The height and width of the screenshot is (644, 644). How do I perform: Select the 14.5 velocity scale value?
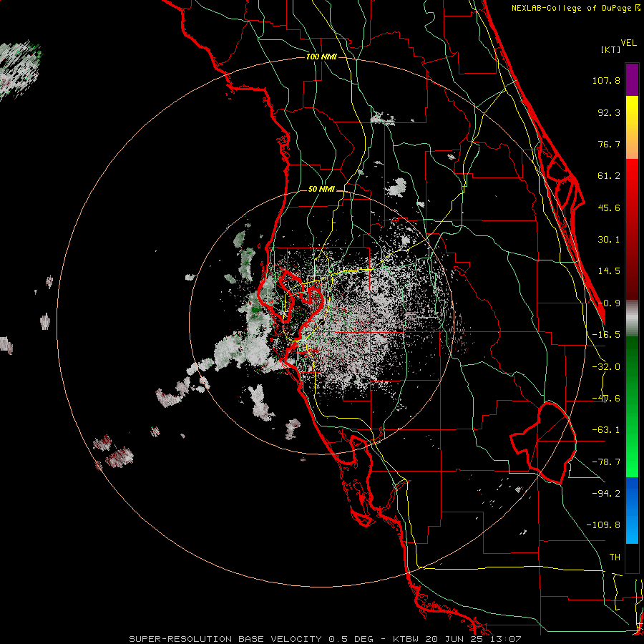pyautogui.click(x=609, y=271)
